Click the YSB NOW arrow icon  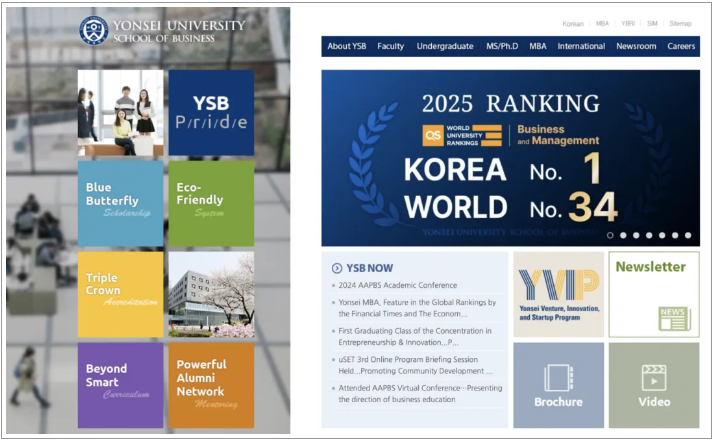pos(337,268)
